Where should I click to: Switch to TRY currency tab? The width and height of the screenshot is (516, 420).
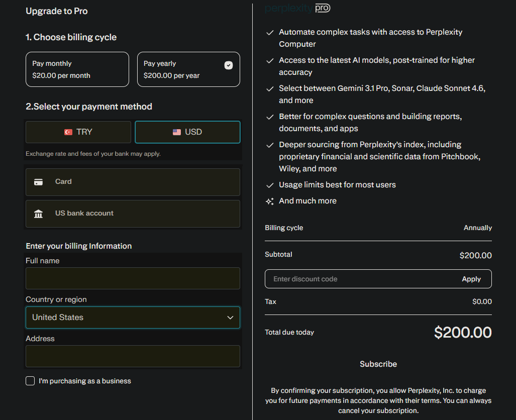click(78, 132)
